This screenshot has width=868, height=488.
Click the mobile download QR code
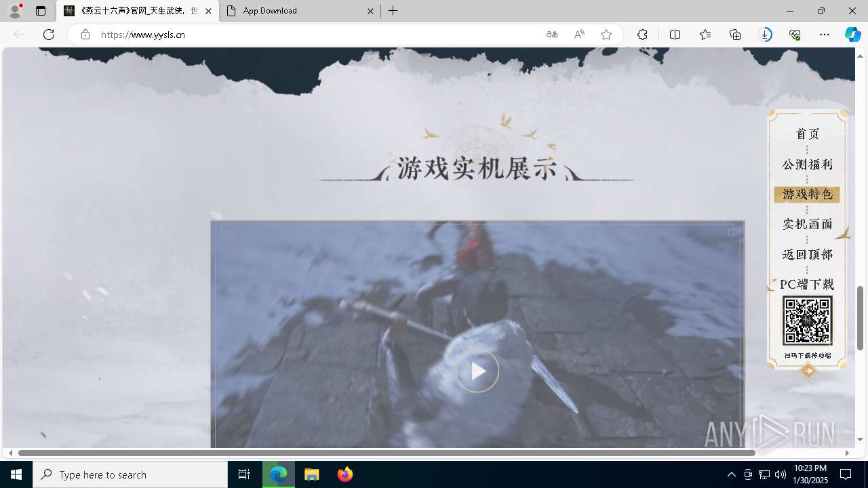(807, 321)
